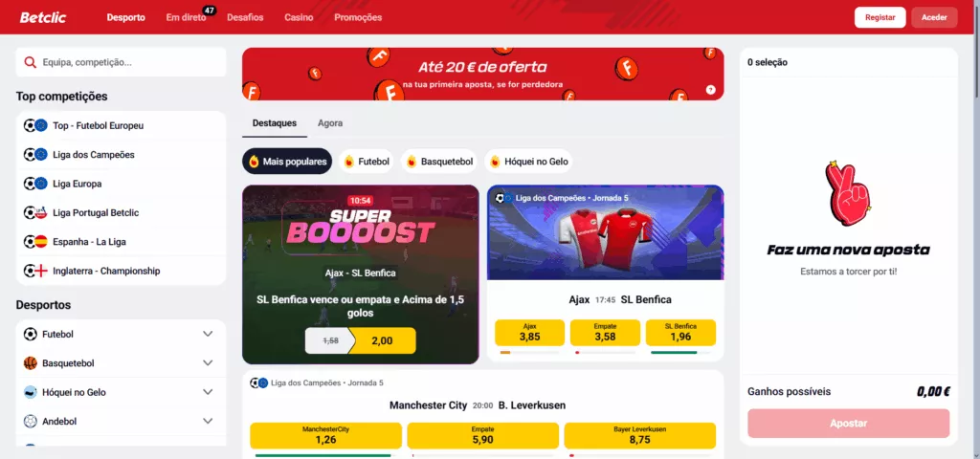Click the Betclic logo
Screen dimensions: 980x459
click(x=43, y=17)
